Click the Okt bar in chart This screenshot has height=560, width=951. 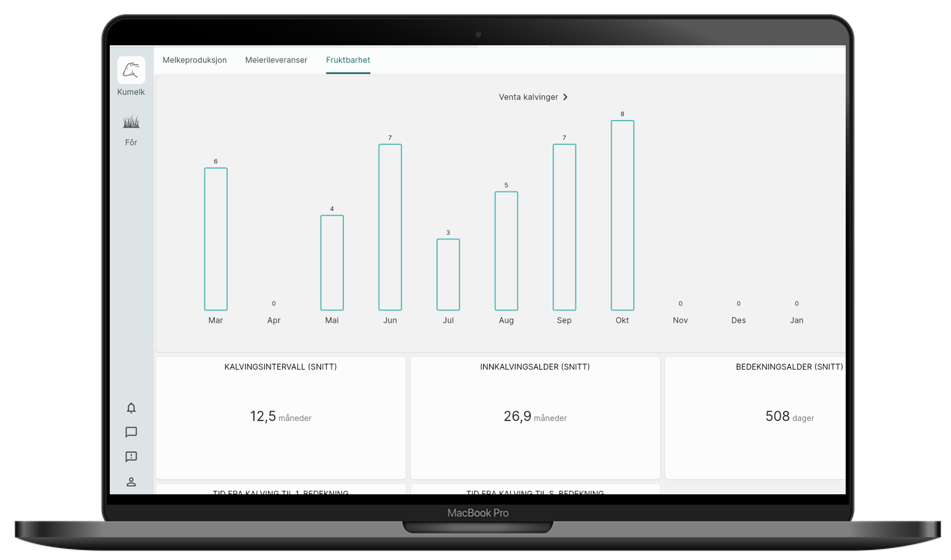pyautogui.click(x=622, y=216)
